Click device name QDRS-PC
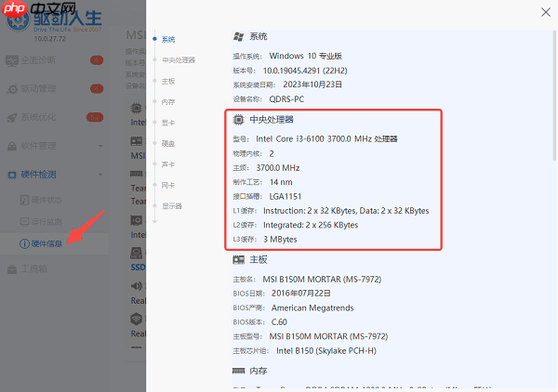Screen dimensions: 558x392 click(286, 99)
